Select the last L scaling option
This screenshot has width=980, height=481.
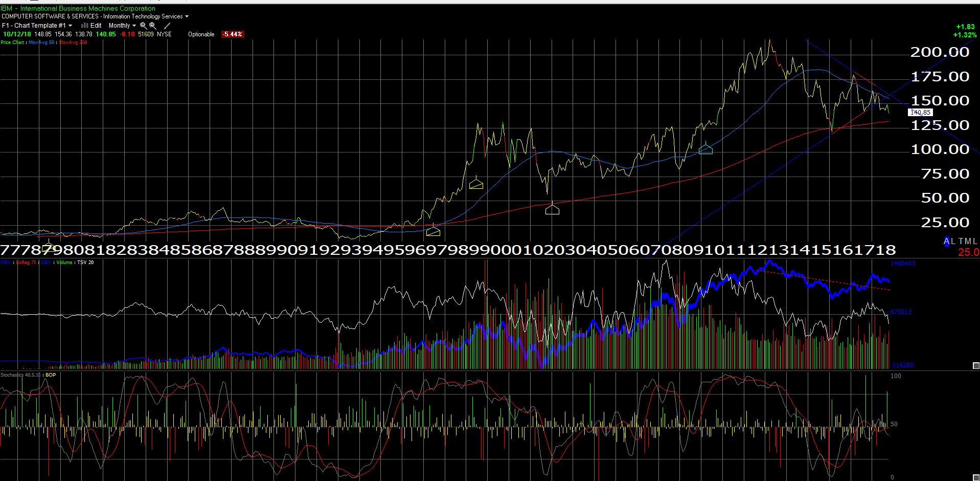975,241
